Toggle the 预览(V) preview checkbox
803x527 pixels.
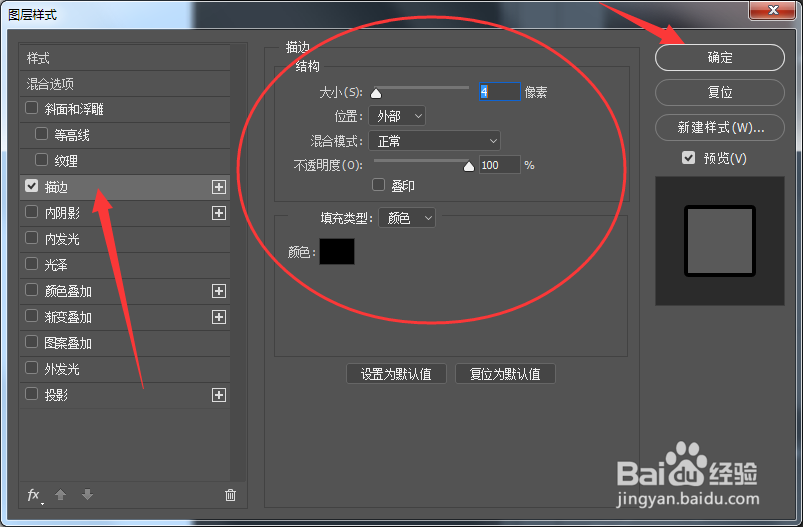coord(689,158)
